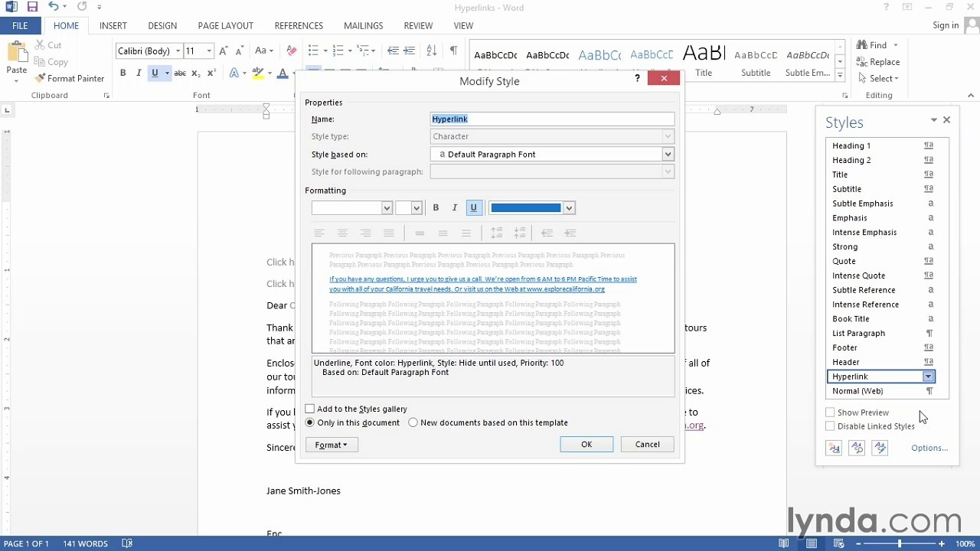Screen dimensions: 980x551
Task: Click the Clear Formatting eraser icon
Action: point(291,51)
